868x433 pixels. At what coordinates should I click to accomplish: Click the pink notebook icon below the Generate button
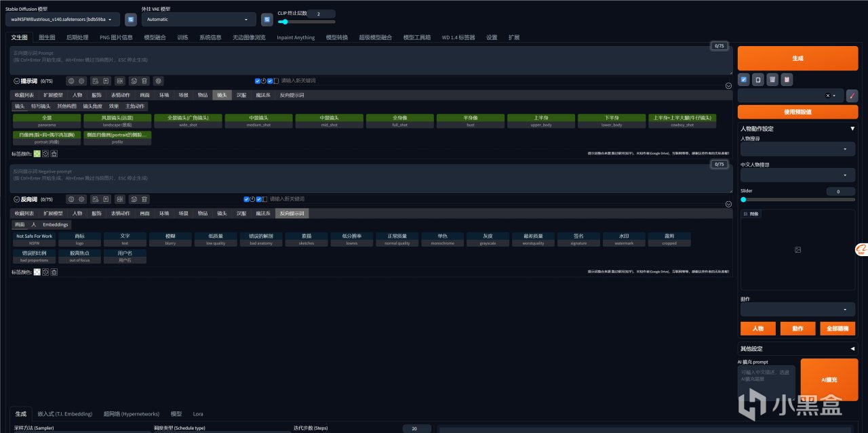tap(786, 80)
